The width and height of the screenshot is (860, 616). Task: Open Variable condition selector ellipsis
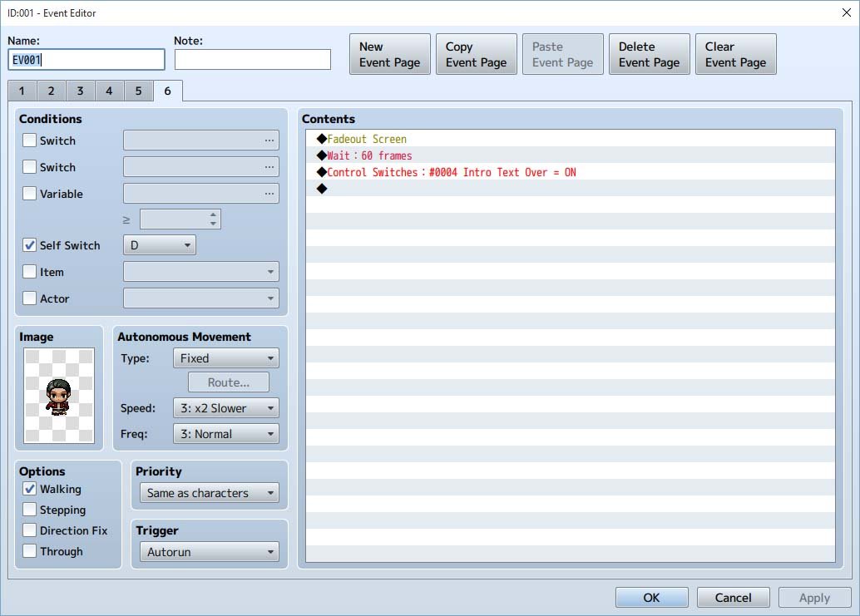point(269,194)
